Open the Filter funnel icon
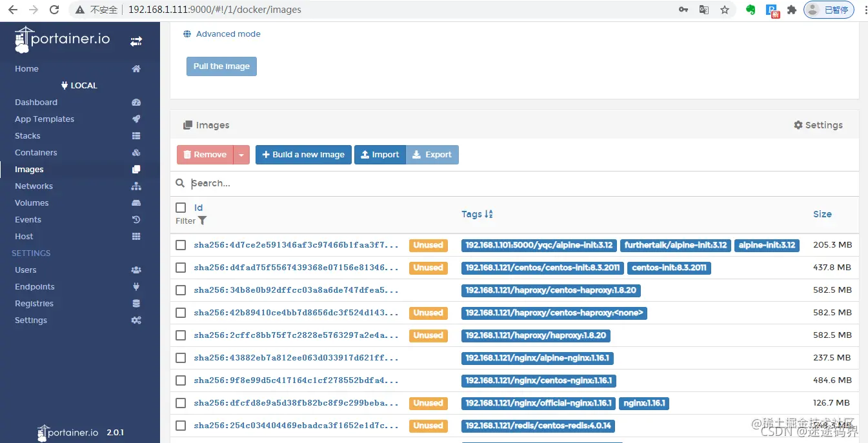This screenshot has width=868, height=443. point(203,221)
